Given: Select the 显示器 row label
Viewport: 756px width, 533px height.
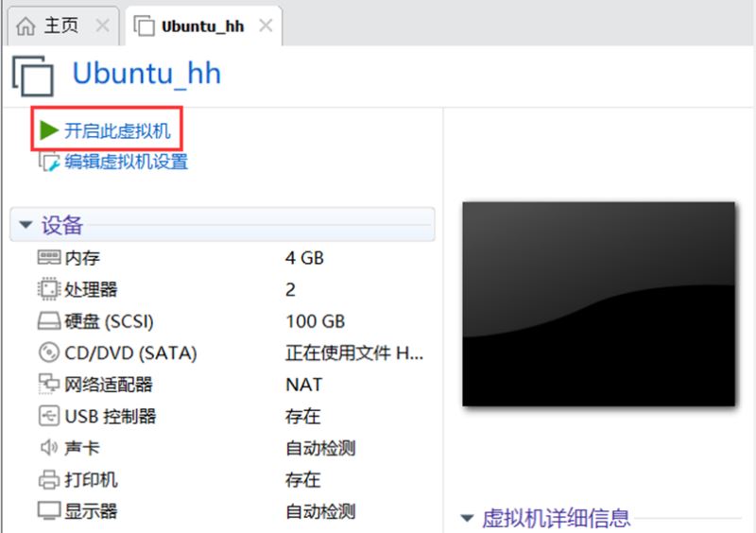Looking at the screenshot, I should tap(91, 511).
